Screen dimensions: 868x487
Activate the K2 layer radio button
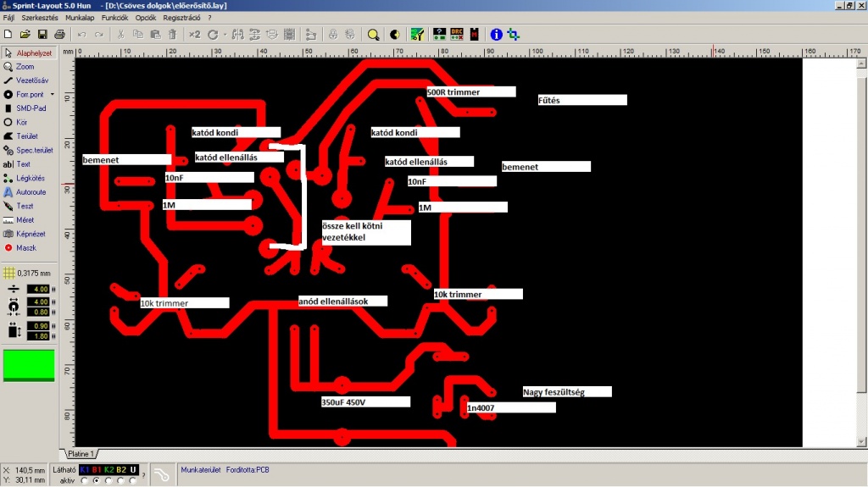click(108, 480)
